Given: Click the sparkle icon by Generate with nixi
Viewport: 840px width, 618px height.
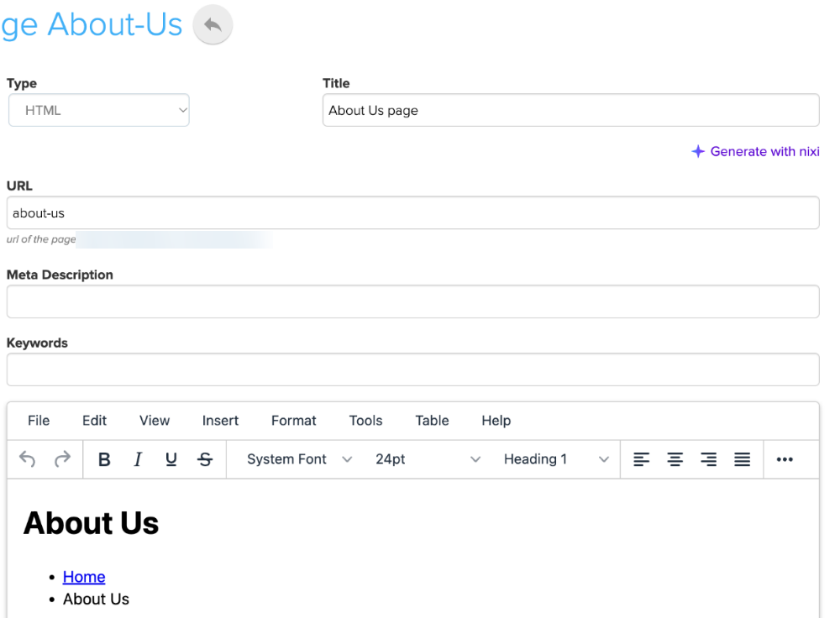Looking at the screenshot, I should (x=698, y=151).
